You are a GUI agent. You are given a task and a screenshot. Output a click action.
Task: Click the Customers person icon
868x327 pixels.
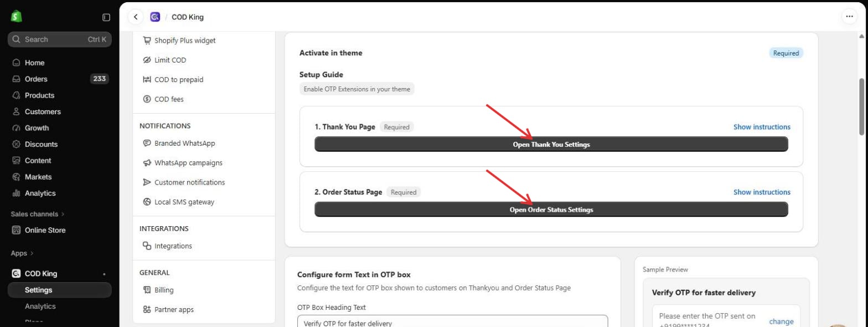tap(16, 111)
